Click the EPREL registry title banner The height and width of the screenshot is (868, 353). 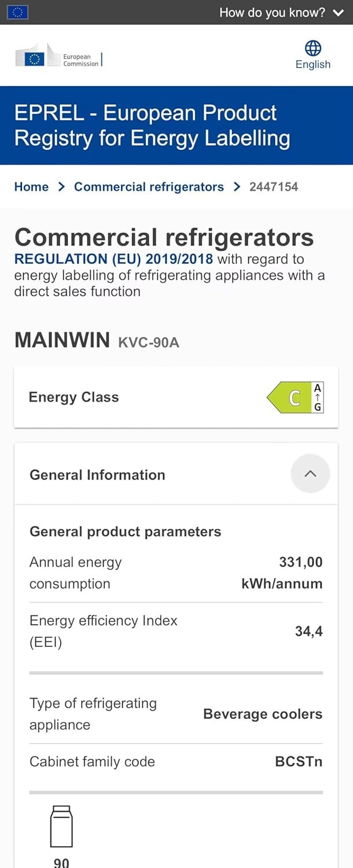click(x=152, y=126)
